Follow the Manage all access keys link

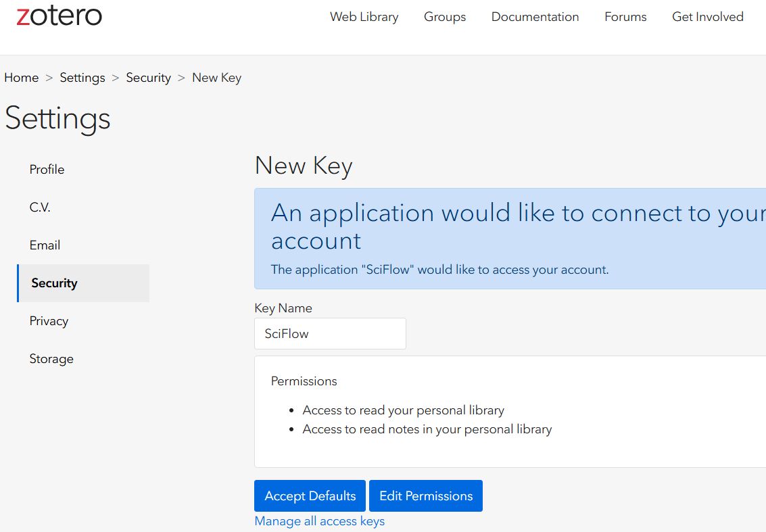pyautogui.click(x=319, y=521)
